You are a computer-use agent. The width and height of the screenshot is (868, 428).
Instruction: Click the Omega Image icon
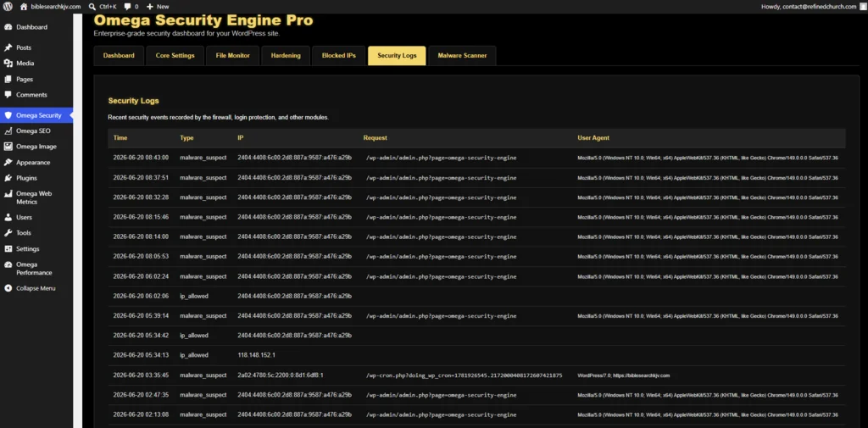(x=8, y=147)
